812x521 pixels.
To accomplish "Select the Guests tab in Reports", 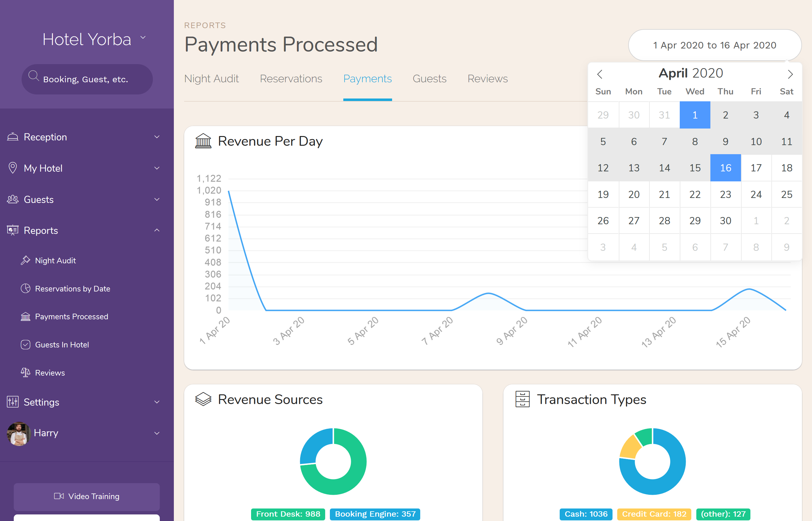I will pyautogui.click(x=430, y=78).
